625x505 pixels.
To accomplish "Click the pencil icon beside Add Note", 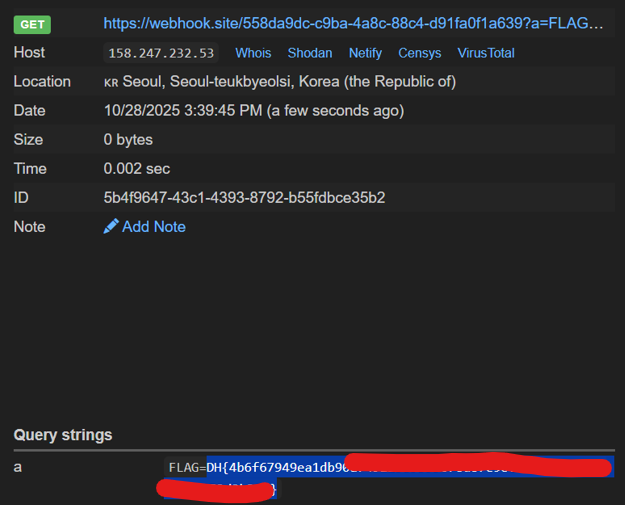I will (x=111, y=227).
